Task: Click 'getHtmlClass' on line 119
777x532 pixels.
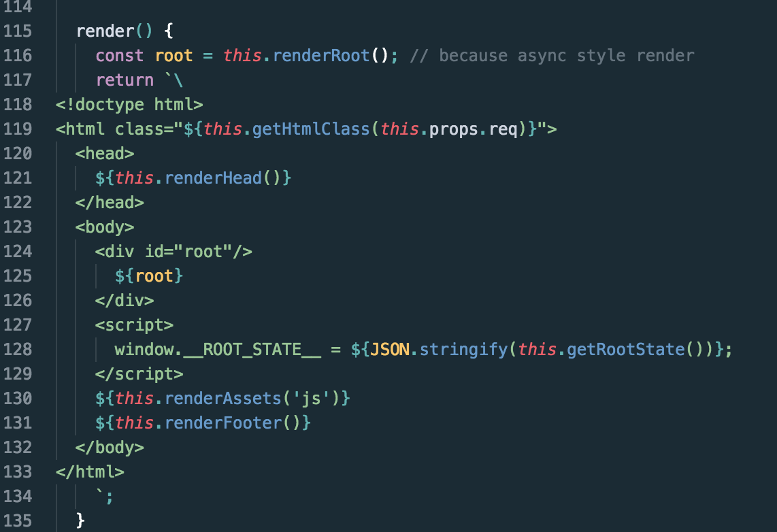Action: pos(311,129)
